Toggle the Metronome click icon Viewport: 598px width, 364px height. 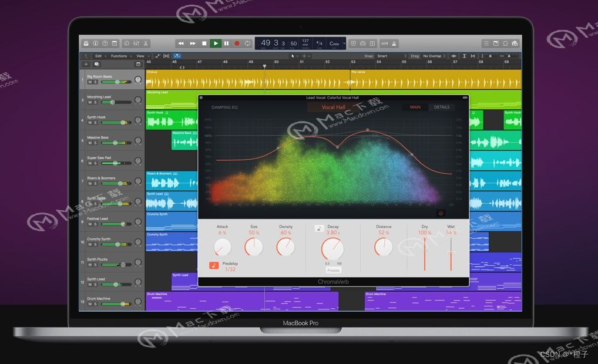pos(394,43)
